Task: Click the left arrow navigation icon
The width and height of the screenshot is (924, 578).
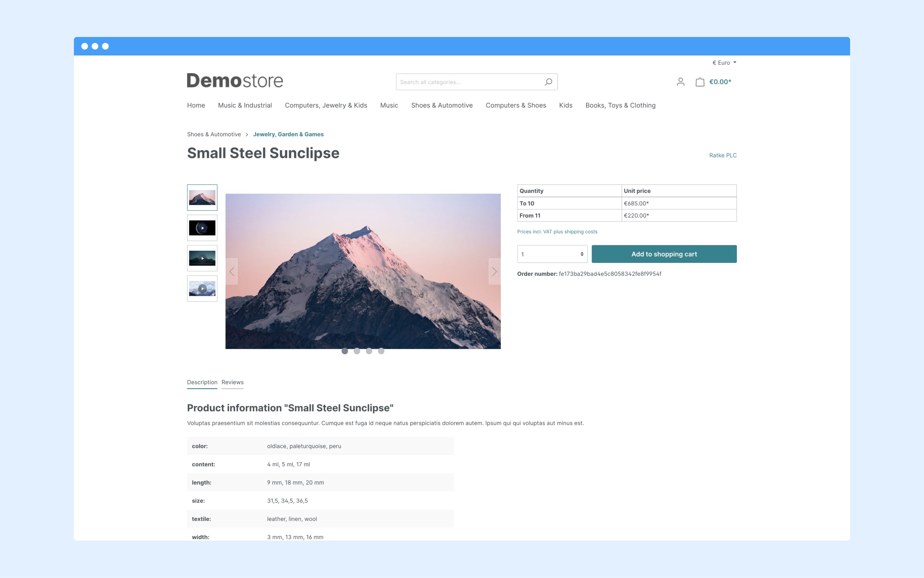Action: pos(232,271)
